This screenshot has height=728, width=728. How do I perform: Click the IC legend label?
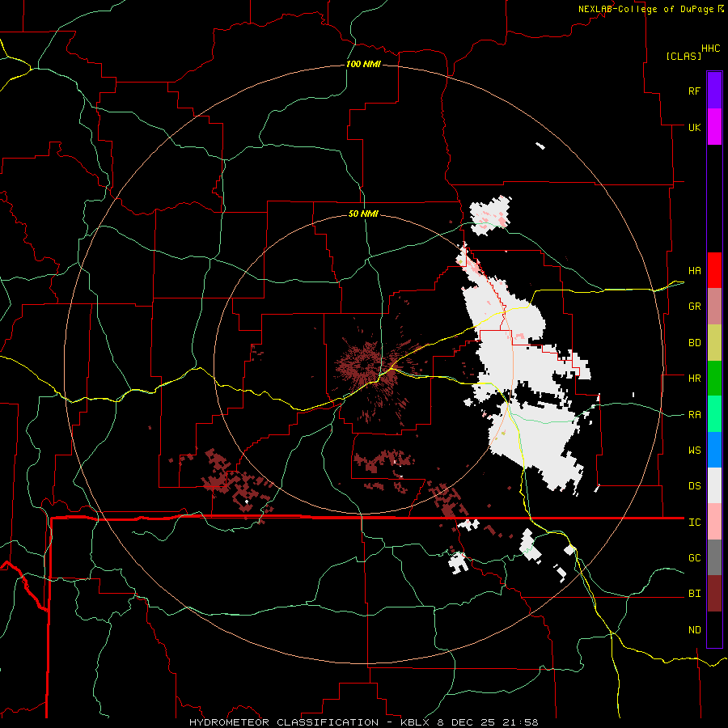click(x=694, y=523)
